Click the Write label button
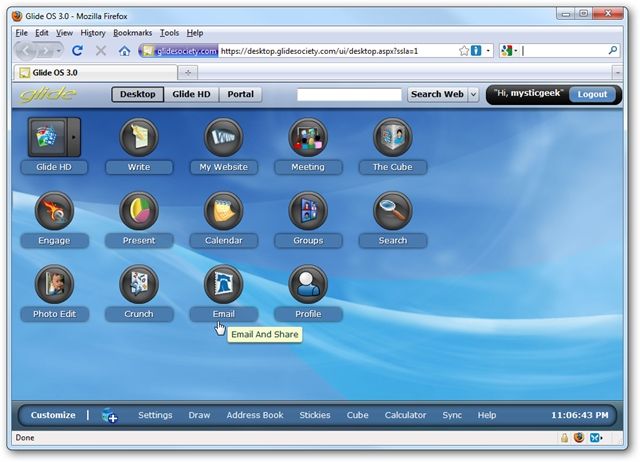 coord(139,167)
